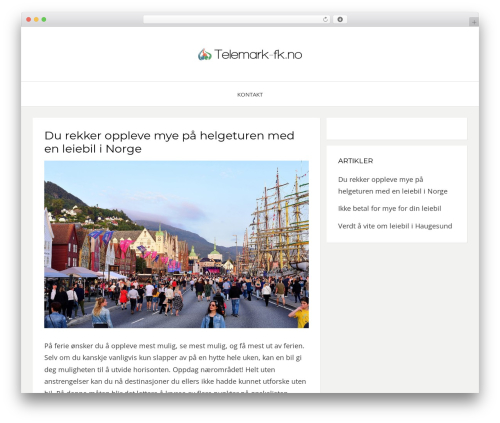Open the Kontakt menu item

click(250, 95)
